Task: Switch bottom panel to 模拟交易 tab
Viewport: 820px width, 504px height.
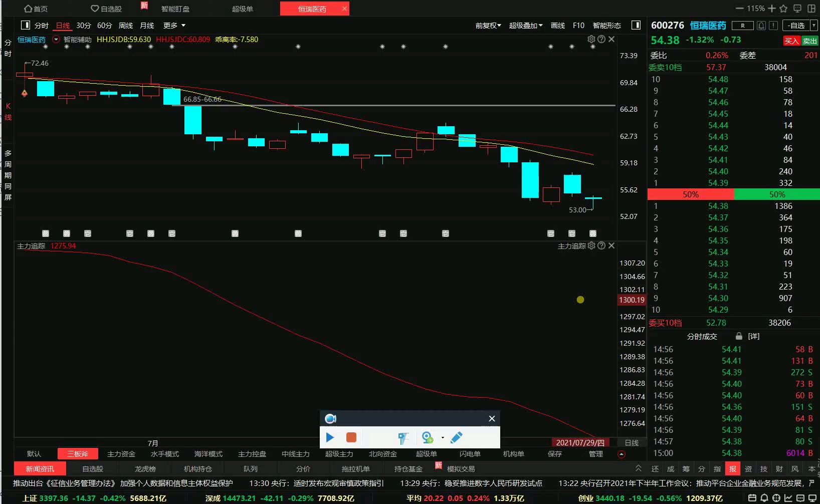Action: tap(461, 469)
